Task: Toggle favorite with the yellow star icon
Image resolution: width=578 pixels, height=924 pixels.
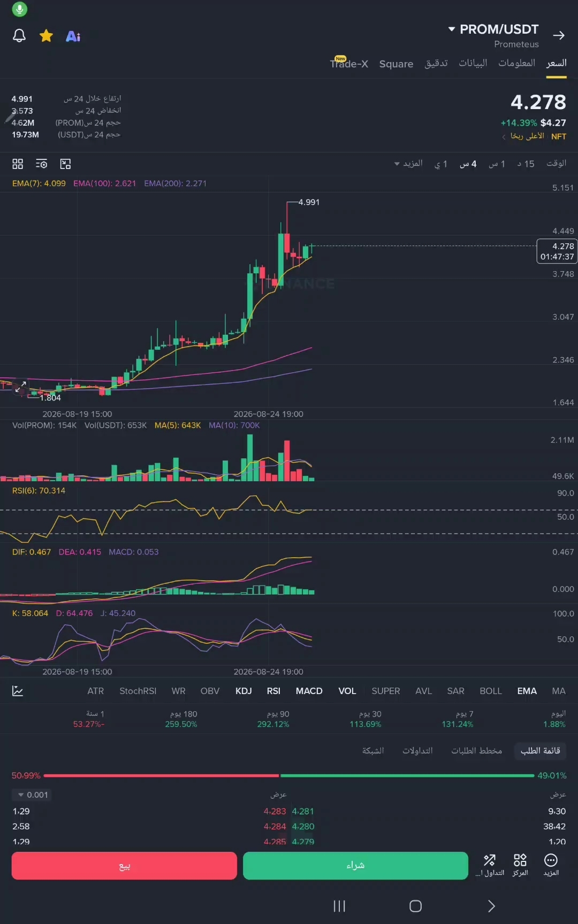Action: click(x=47, y=36)
